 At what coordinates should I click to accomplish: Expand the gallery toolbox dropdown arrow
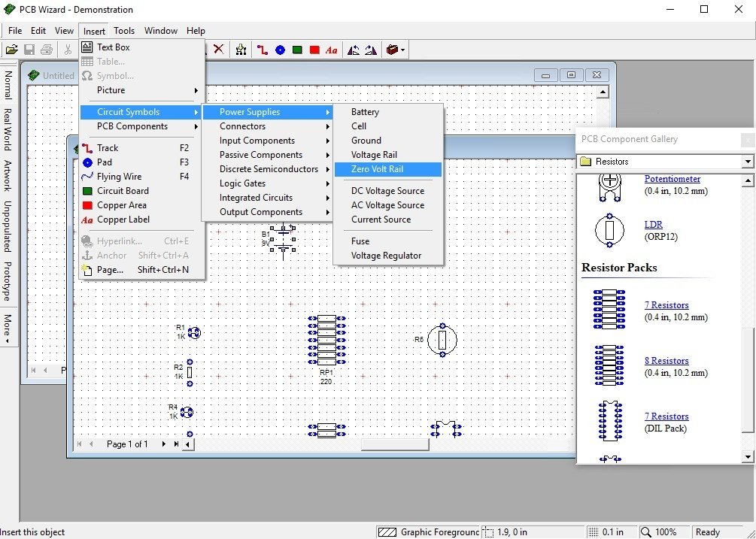pyautogui.click(x=402, y=50)
